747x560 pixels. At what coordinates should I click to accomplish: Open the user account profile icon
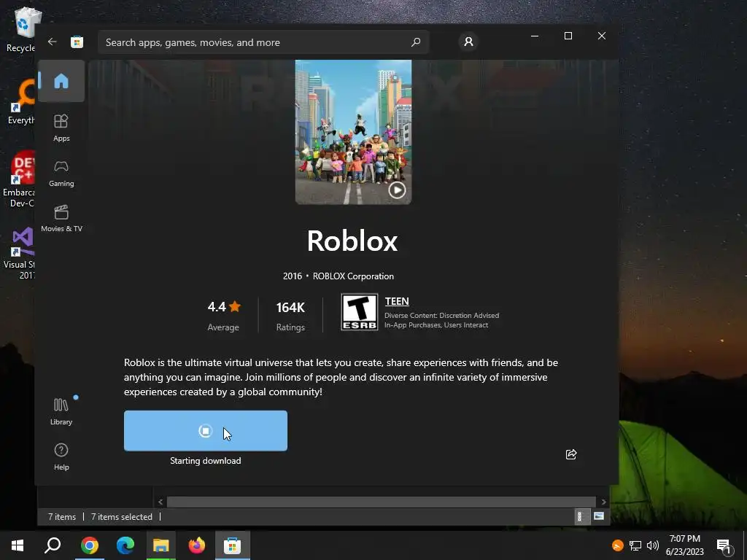pos(468,42)
